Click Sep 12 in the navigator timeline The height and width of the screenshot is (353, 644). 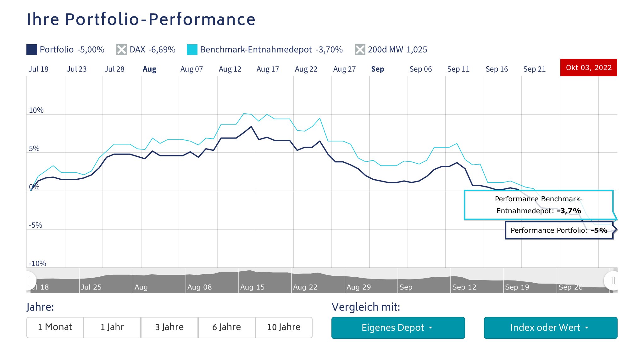464,287
